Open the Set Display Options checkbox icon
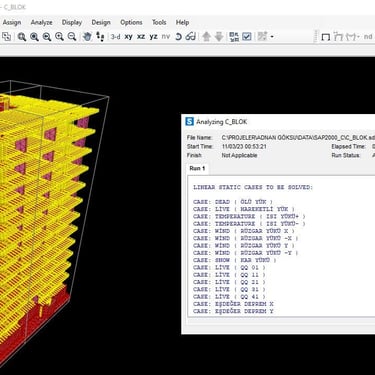This screenshot has height=375, width=375. click(x=247, y=37)
